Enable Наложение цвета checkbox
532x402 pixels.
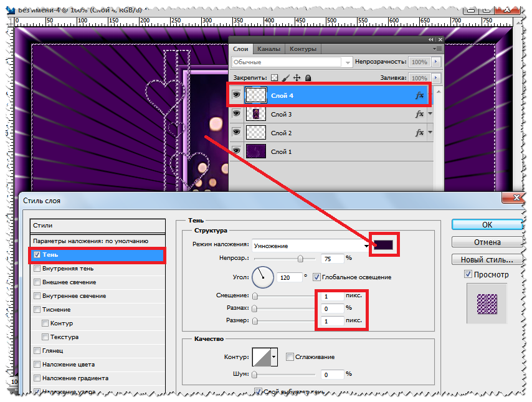pyautogui.click(x=37, y=365)
